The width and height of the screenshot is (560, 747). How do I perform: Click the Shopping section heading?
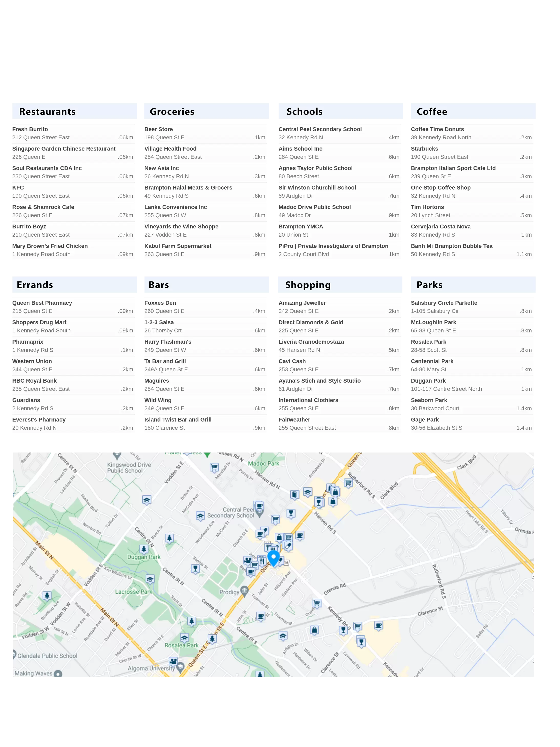[x=308, y=285]
